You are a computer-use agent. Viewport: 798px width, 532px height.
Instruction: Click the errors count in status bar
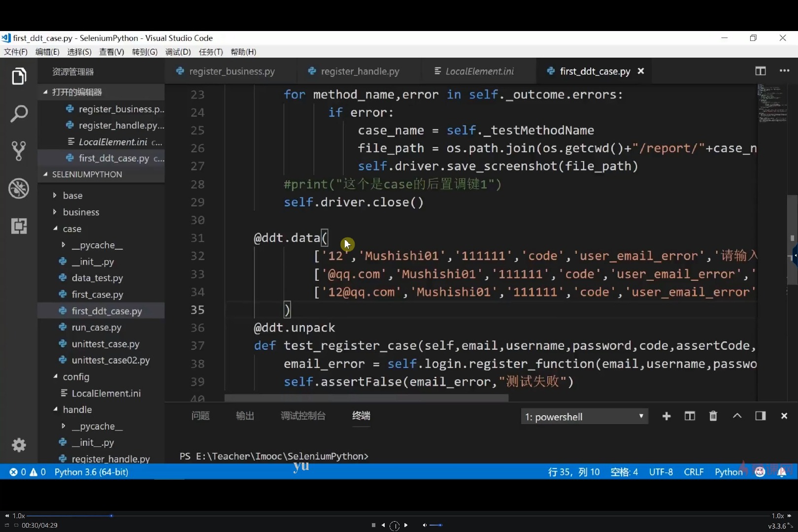tap(18, 472)
